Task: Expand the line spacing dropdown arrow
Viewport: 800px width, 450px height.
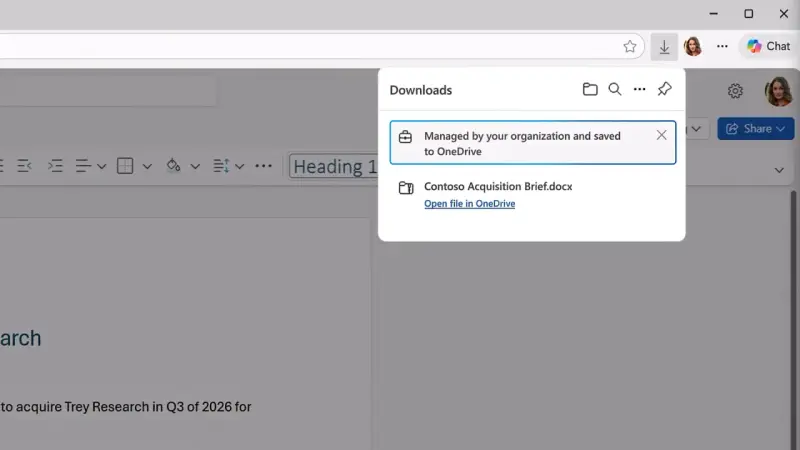Action: coord(239,166)
